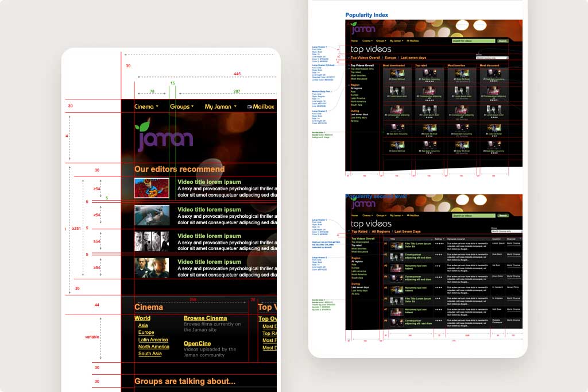Viewport: 588px width, 392px height.
Task: Open Show dropdown in Popularity second level mockup
Action: 506,231
